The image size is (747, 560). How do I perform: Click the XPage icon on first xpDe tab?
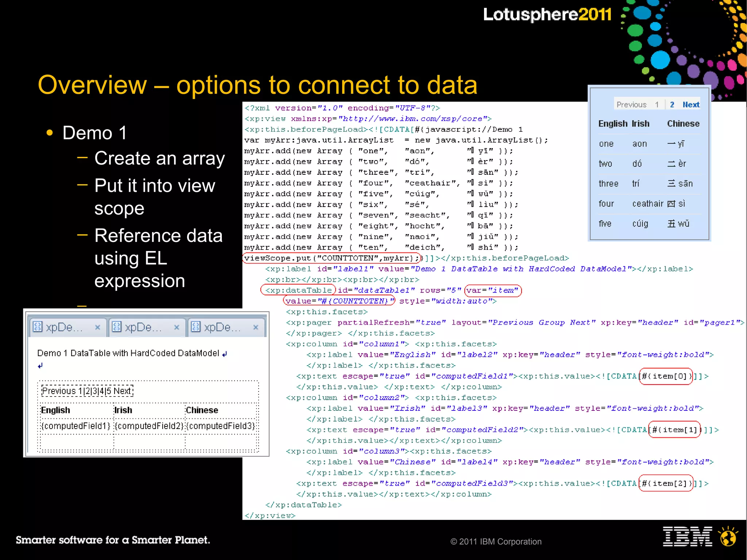coord(38,327)
